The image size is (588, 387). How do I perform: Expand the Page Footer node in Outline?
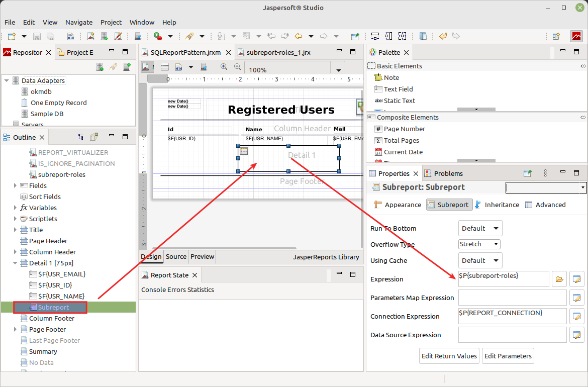pos(15,329)
